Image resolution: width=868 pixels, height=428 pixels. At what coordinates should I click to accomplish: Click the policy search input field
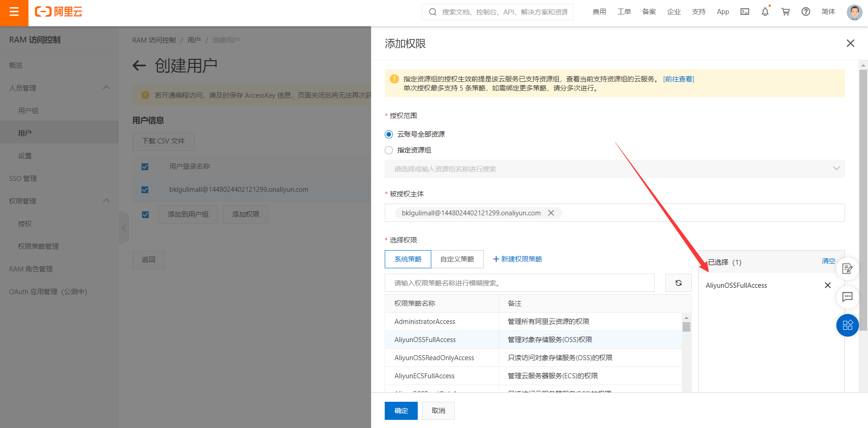[519, 283]
